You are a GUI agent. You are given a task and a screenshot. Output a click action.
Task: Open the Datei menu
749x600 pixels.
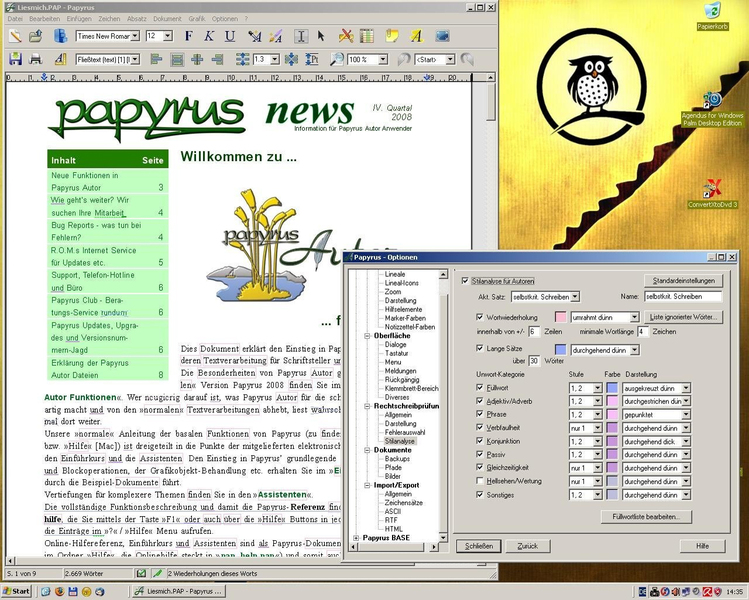coord(15,19)
